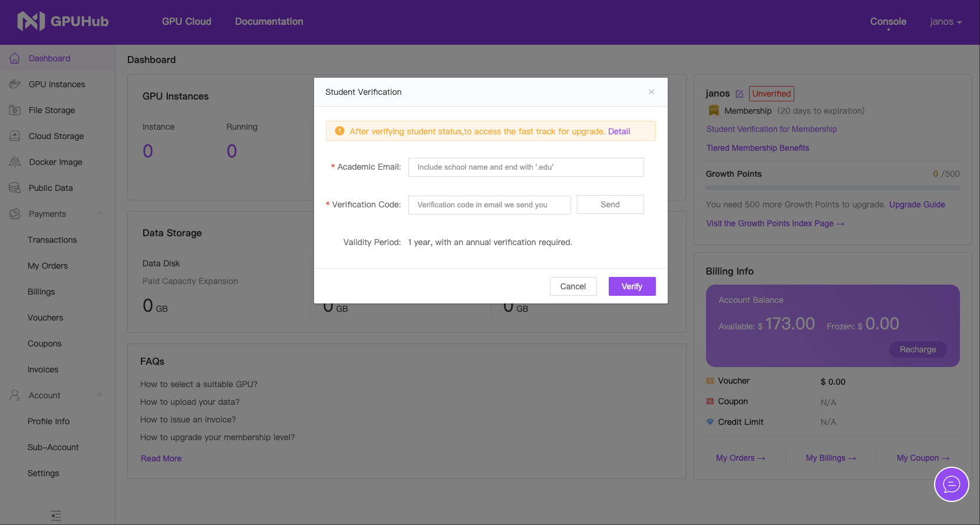Click the Docker Image sidebar icon
The image size is (980, 525).
tap(15, 162)
